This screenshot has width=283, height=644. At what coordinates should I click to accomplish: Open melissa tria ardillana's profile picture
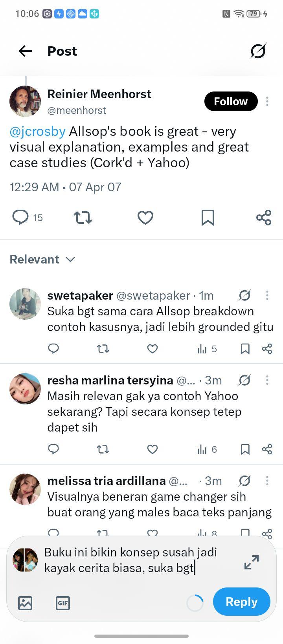25,489
